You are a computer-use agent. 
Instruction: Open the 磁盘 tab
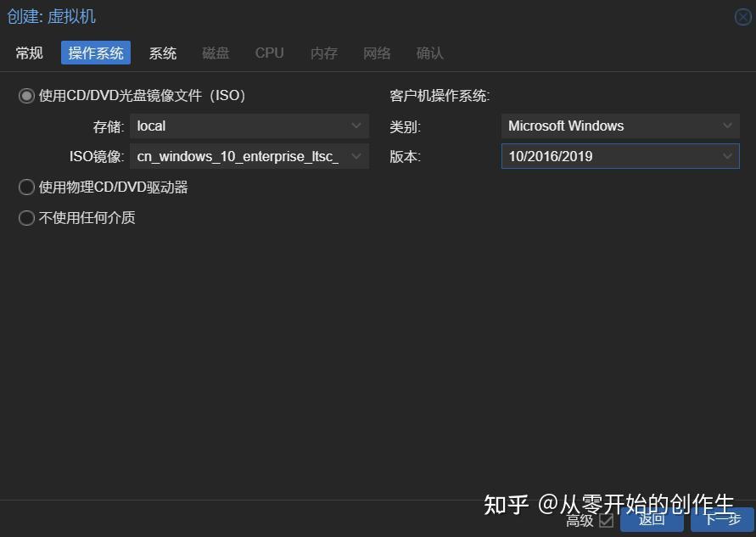pos(216,53)
